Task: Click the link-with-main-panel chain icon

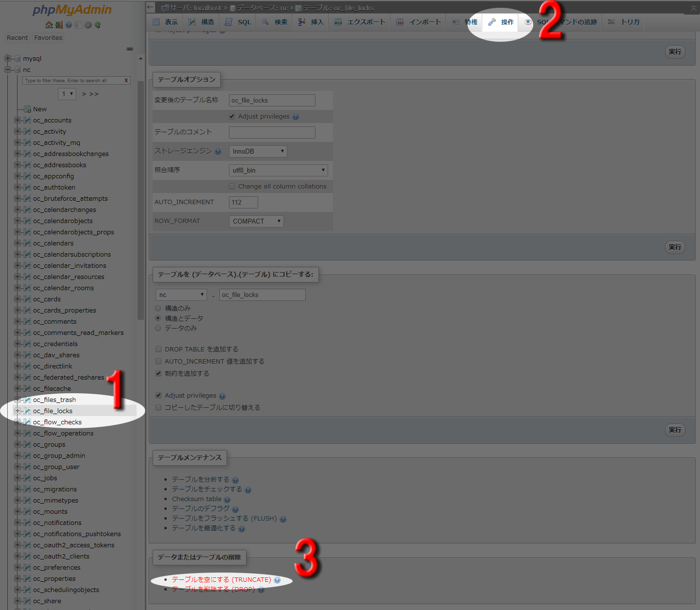Action: coord(130,49)
